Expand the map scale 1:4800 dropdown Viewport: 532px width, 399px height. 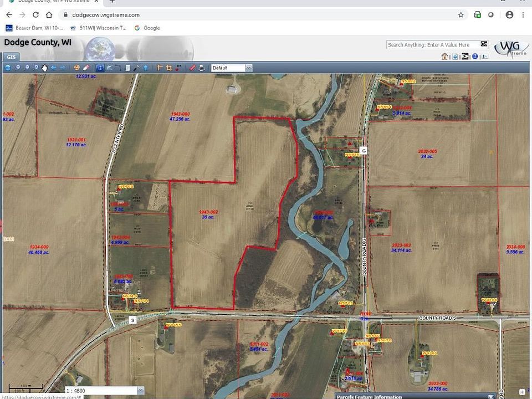point(140,390)
